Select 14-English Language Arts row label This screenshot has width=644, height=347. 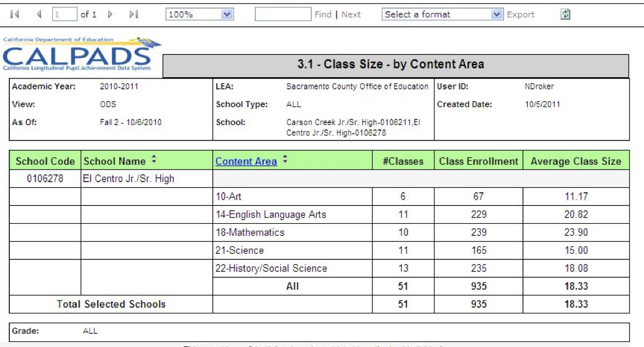[x=271, y=215]
